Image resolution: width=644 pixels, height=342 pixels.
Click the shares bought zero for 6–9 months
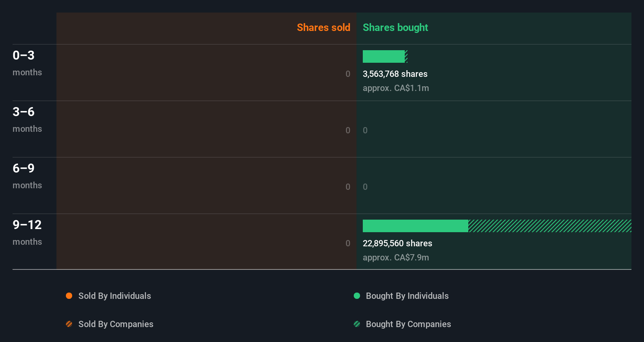[365, 187]
